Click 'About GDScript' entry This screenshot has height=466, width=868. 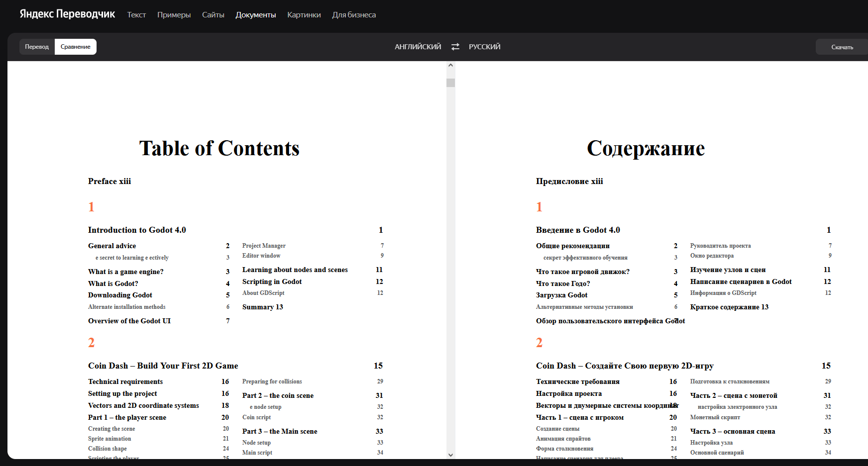coord(263,293)
